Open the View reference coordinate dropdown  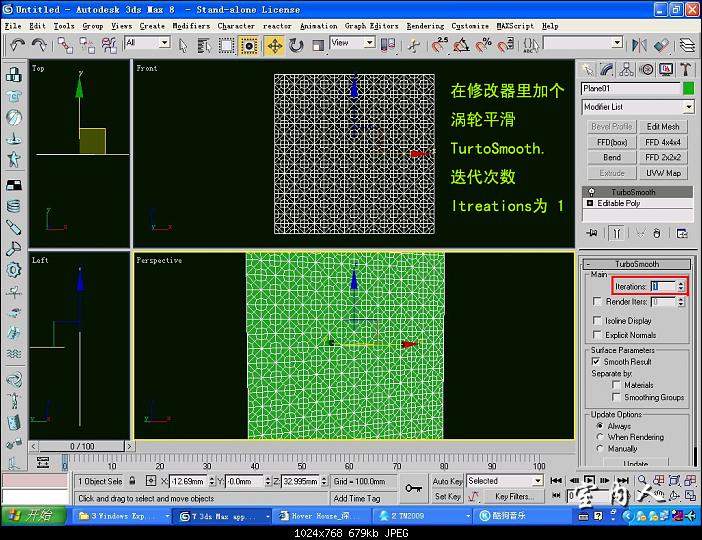(353, 44)
